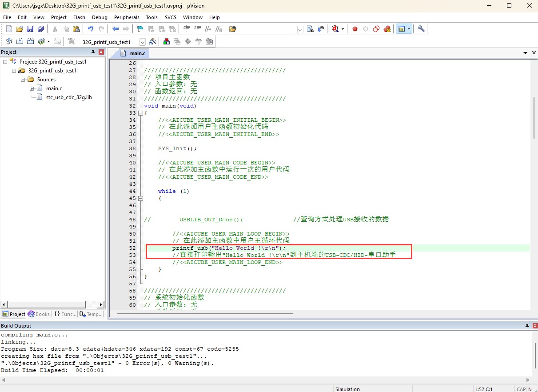The height and width of the screenshot is (392, 538).
Task: Collapse the 32G_printf_usb_test1 target node
Action: 14,71
